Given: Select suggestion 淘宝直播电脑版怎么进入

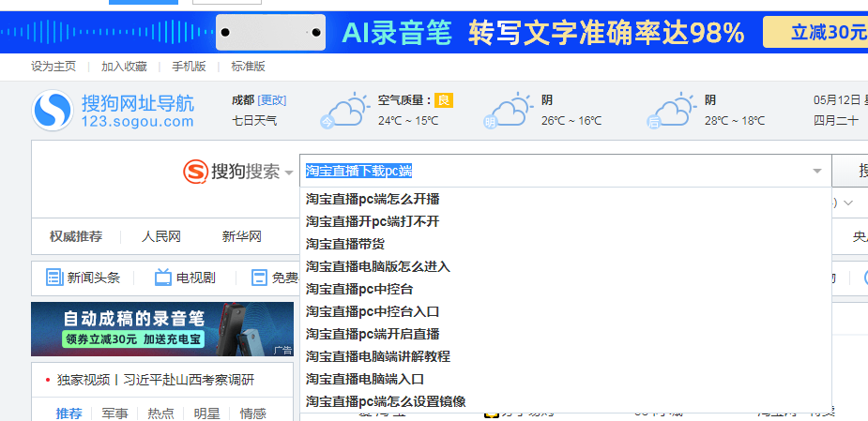Looking at the screenshot, I should [x=565, y=266].
